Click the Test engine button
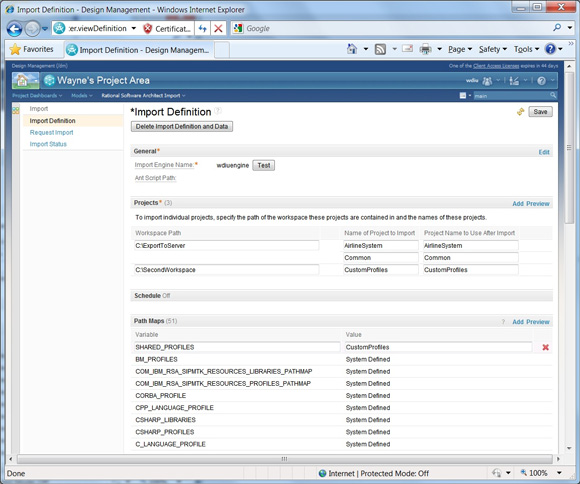 point(264,165)
